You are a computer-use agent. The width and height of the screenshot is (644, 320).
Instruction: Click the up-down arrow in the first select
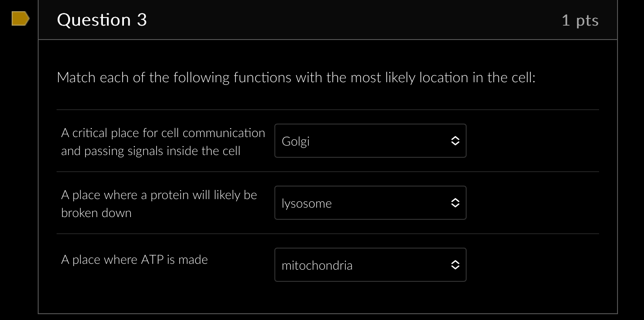[x=455, y=141]
